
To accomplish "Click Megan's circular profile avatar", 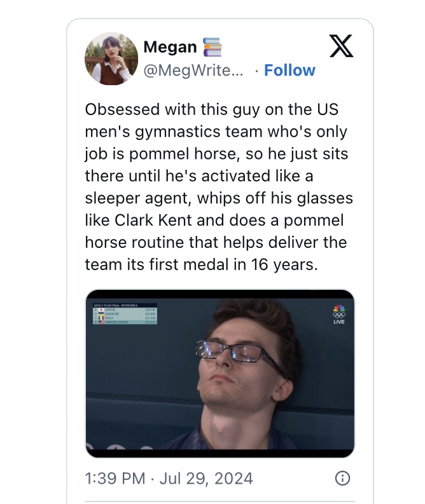I will [111, 58].
